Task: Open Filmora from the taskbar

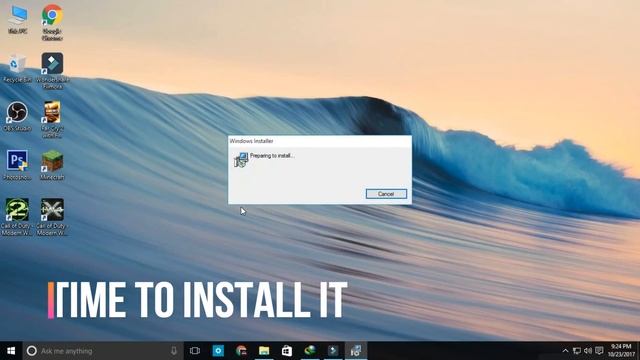Action: (x=333, y=351)
